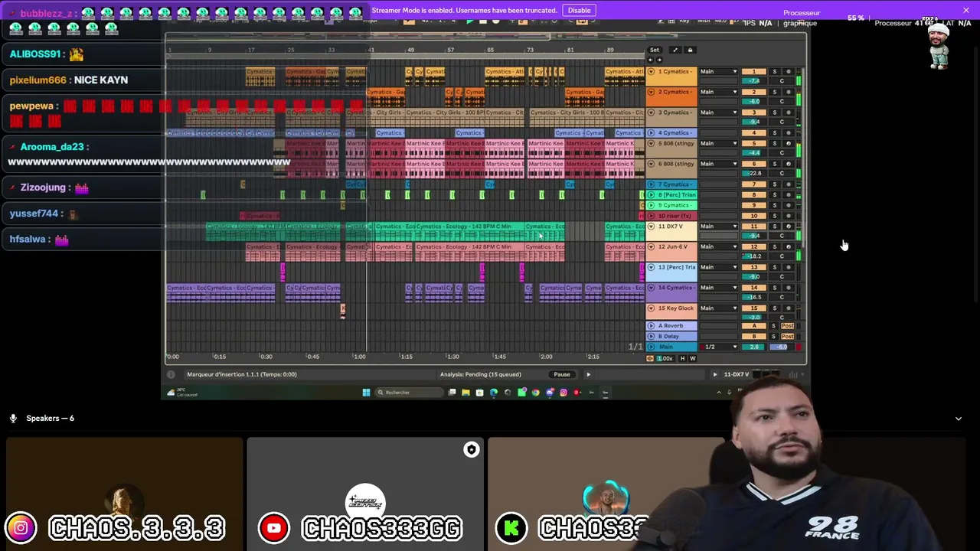Unfold track 1 Cymatics with its arrow
This screenshot has width=980, height=551.
click(x=651, y=72)
